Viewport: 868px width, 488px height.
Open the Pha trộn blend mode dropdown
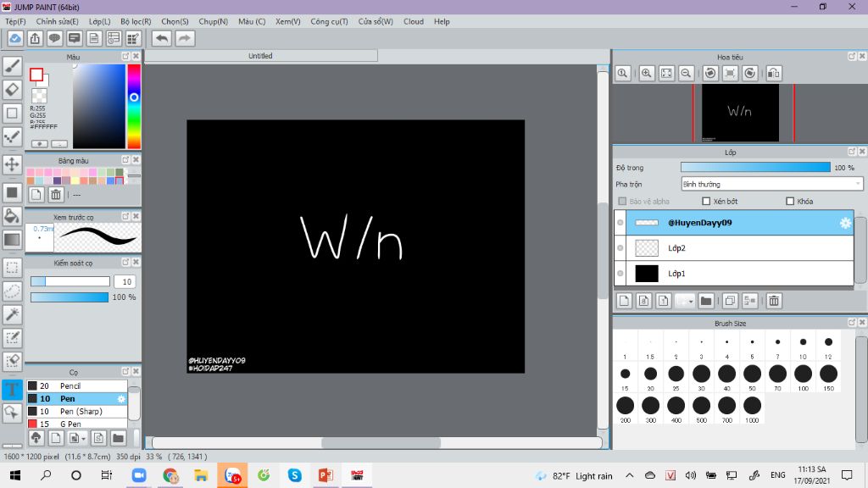point(771,184)
